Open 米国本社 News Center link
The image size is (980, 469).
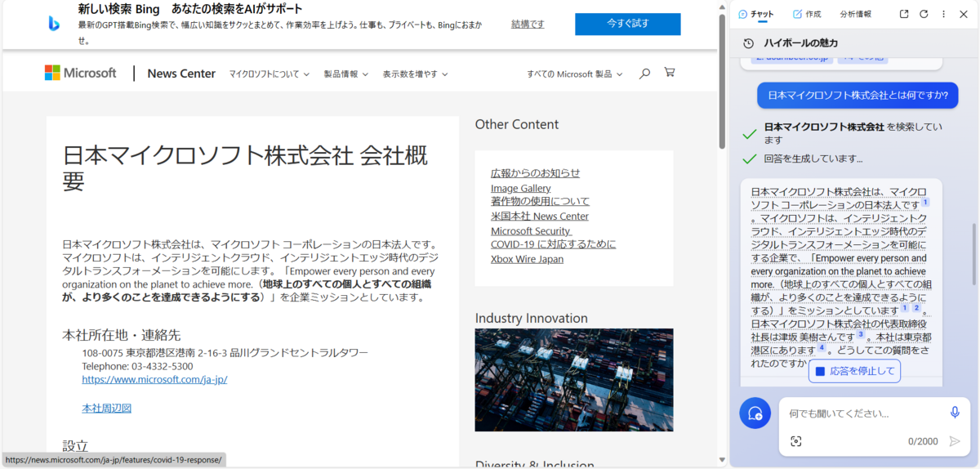[540, 217]
